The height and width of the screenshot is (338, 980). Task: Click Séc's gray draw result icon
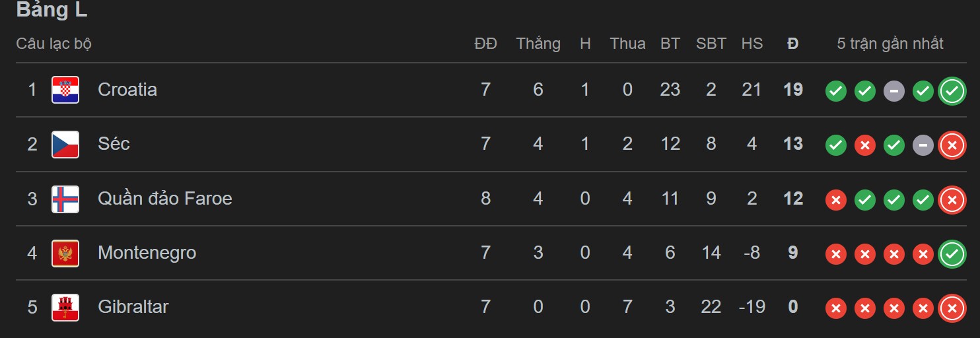(x=923, y=145)
